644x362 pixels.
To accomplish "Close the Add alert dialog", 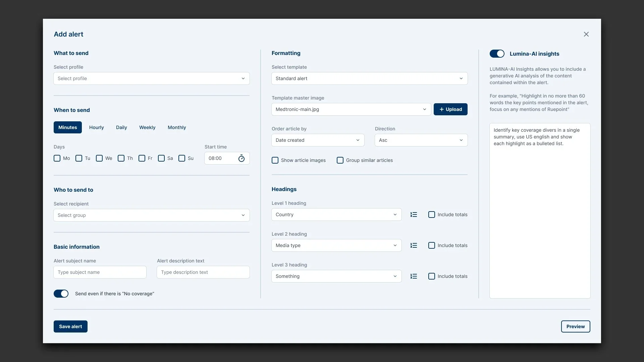I will tap(586, 34).
